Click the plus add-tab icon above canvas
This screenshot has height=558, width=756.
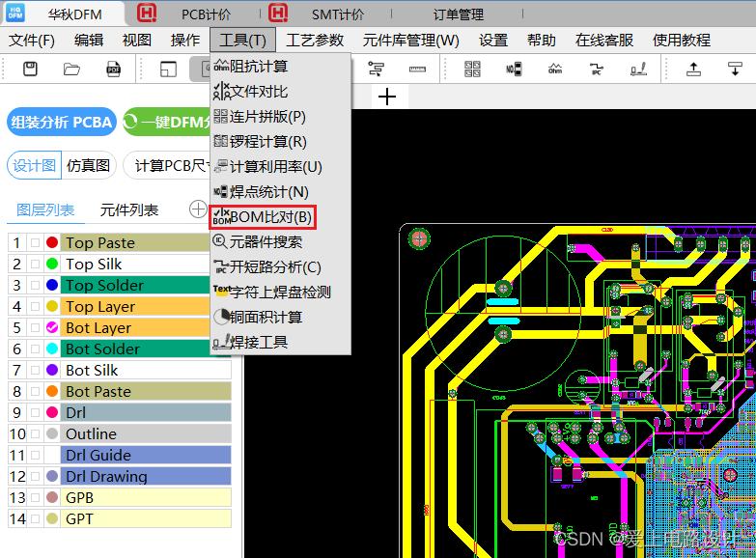pos(387,97)
